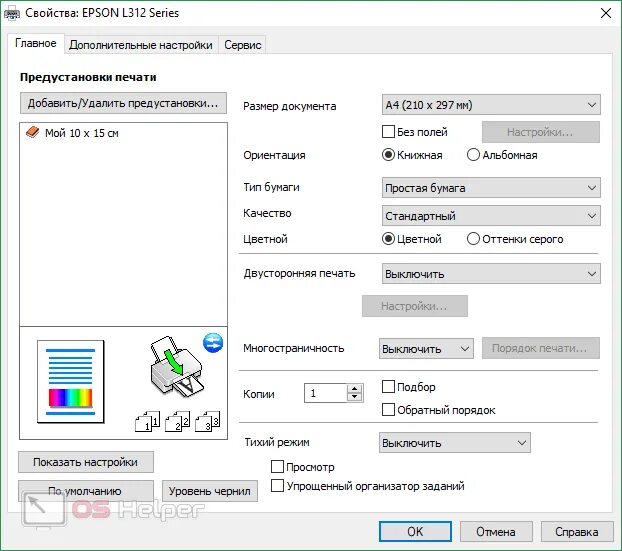
Task: Enable the Без полей checkbox
Action: tap(388, 132)
